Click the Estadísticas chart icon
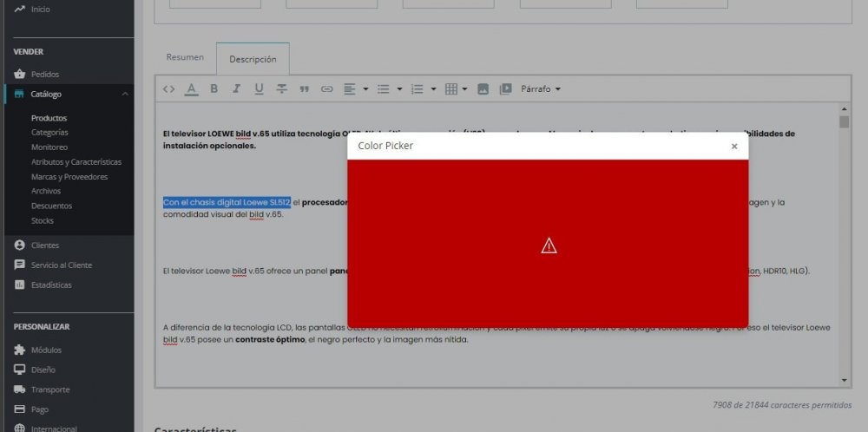 point(20,285)
